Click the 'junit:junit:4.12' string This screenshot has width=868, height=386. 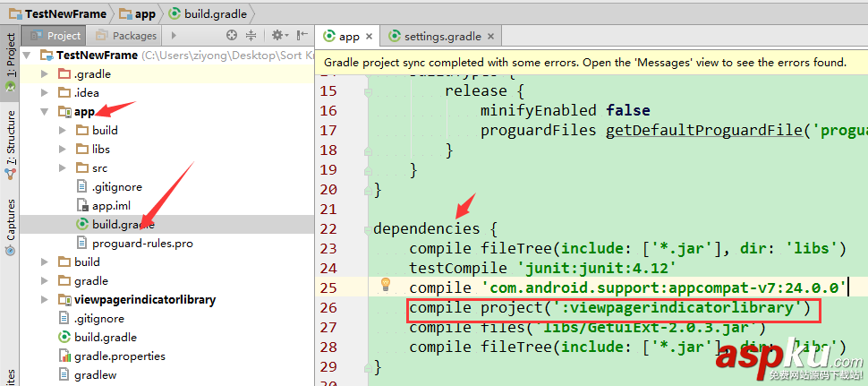click(597, 269)
